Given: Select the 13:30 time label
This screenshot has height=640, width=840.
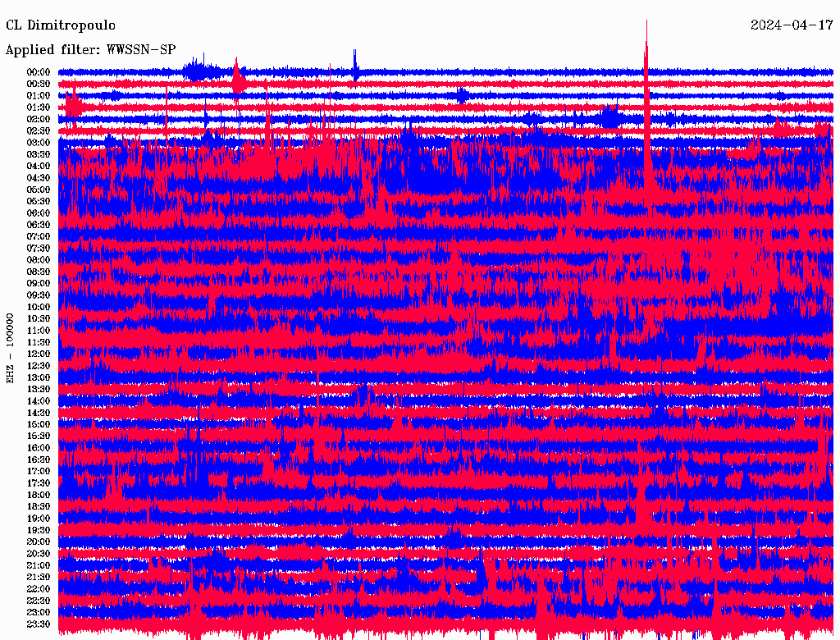Looking at the screenshot, I should tap(39, 389).
